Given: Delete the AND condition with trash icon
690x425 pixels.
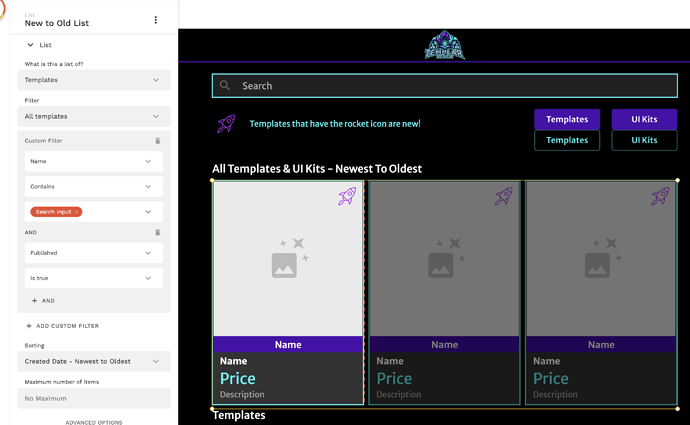Looking at the screenshot, I should point(158,232).
